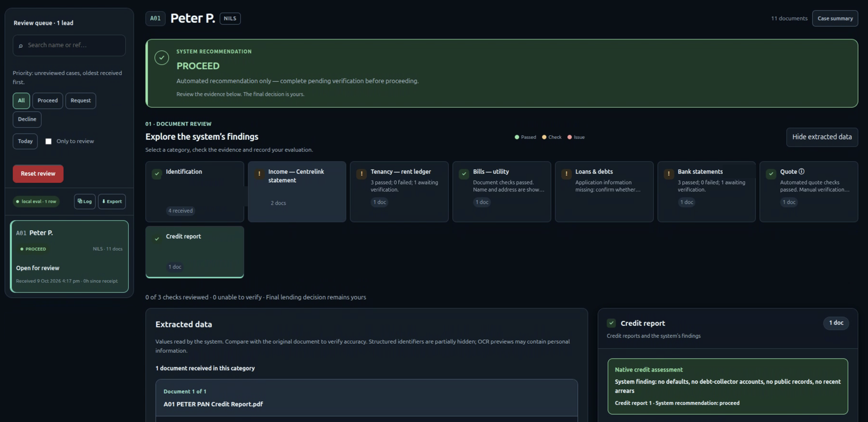Select the Bank statements card

[x=706, y=192]
